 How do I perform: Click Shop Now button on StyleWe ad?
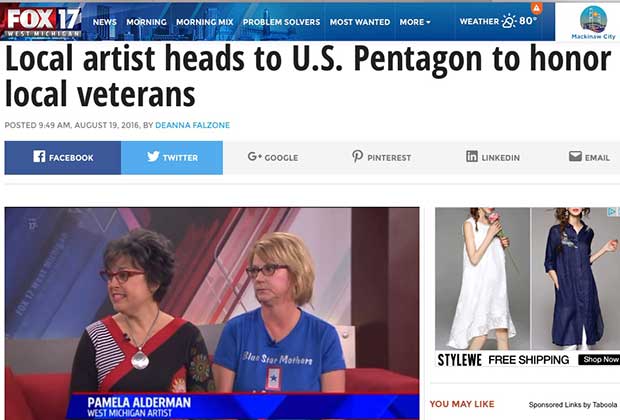(x=599, y=359)
